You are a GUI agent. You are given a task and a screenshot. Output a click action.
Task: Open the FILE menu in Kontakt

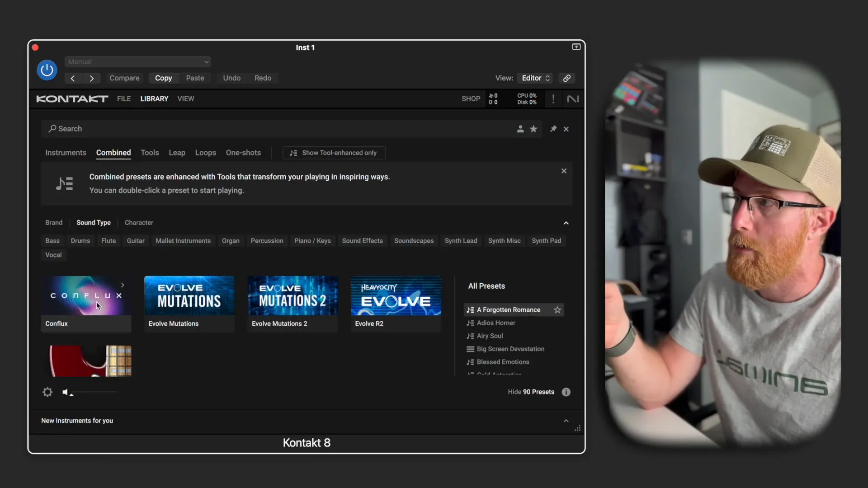[124, 99]
